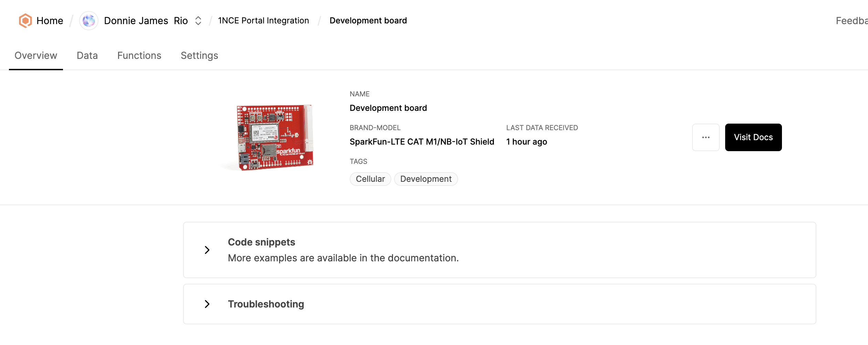Click the Troubleshooting heading
Screen dimensions: 868x345
click(266, 304)
